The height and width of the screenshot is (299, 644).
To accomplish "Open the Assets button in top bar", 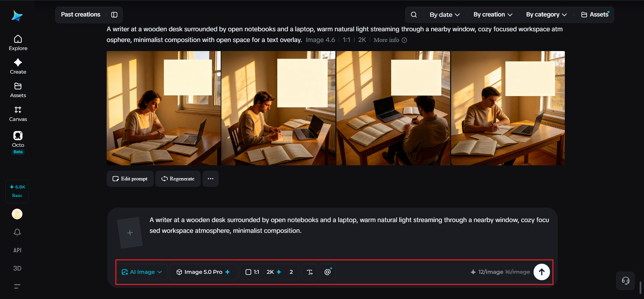I will tap(595, 15).
